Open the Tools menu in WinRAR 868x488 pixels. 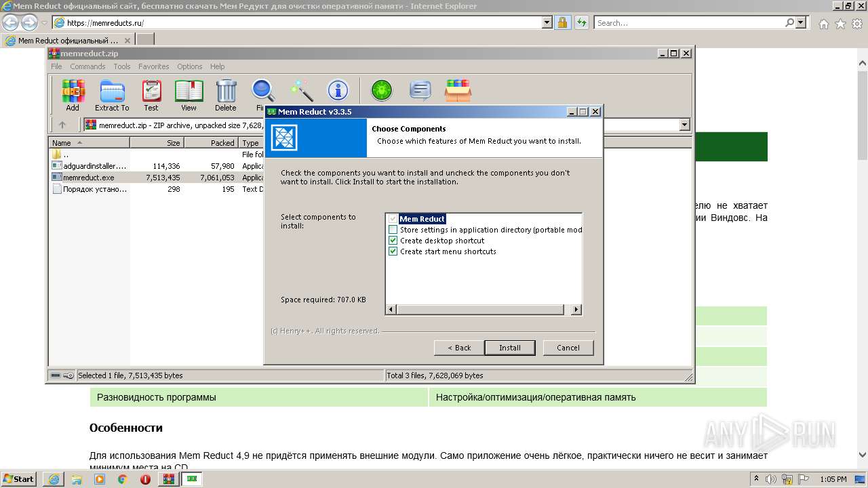click(122, 66)
